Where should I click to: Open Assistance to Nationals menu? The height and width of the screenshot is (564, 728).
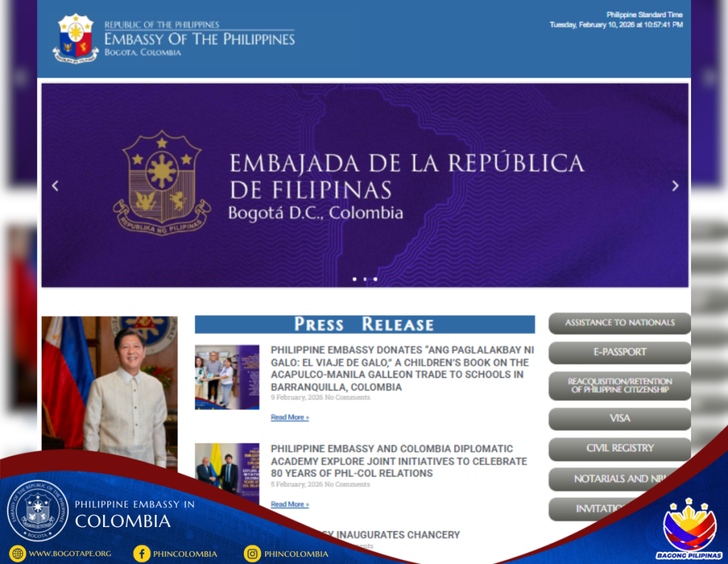coord(619,323)
